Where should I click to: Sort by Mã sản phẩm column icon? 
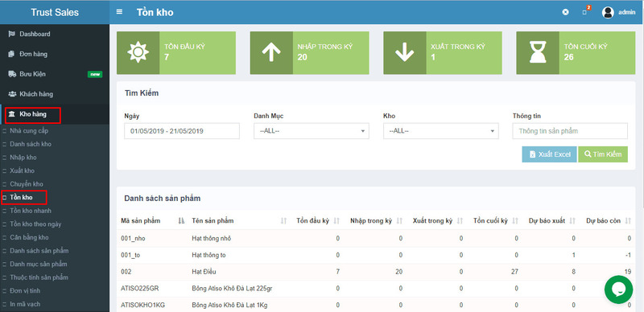click(x=182, y=221)
